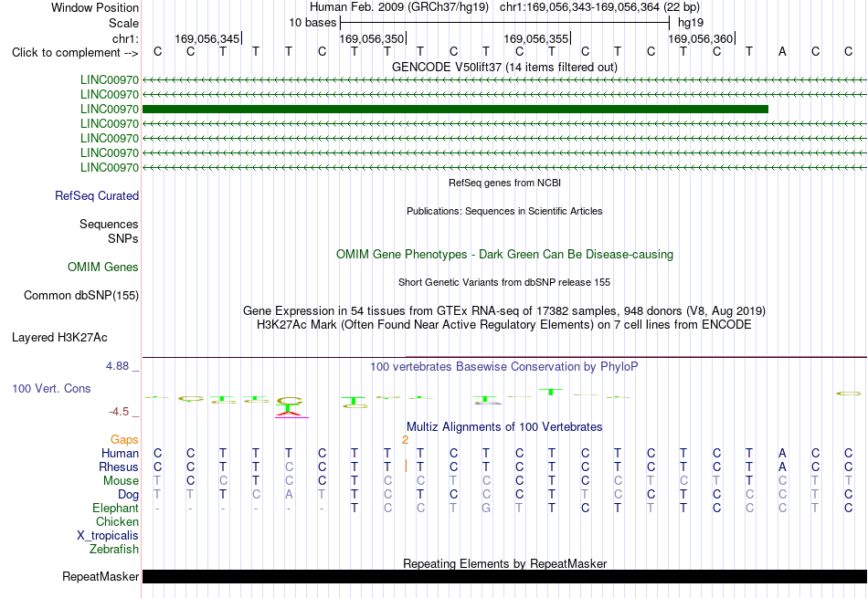This screenshot has width=868, height=598.
Task: Click the orange insertion bar in the Rhesus row
Action: coord(406,466)
